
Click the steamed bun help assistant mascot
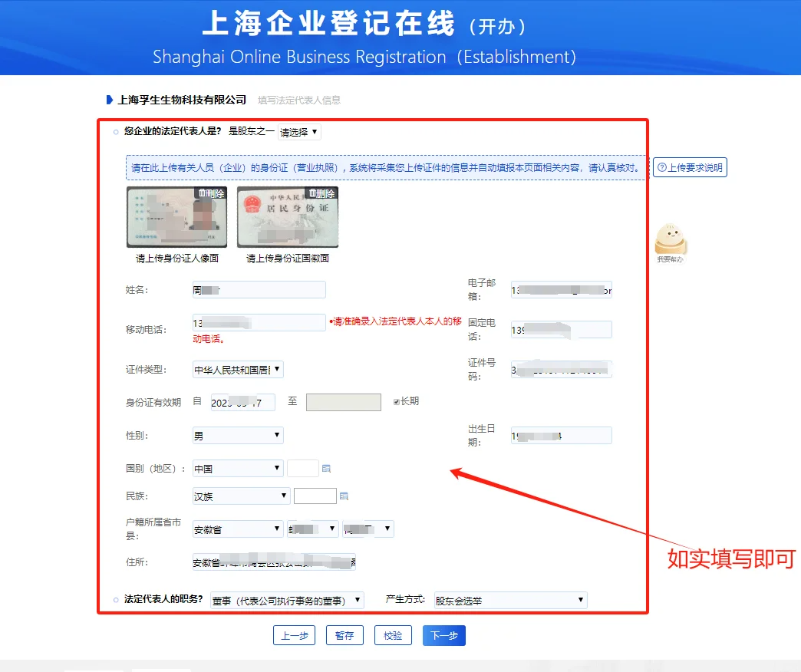[671, 242]
